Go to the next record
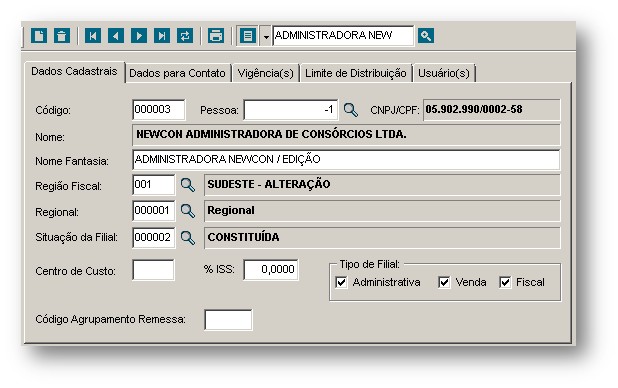This screenshot has height=388, width=618. 139,36
